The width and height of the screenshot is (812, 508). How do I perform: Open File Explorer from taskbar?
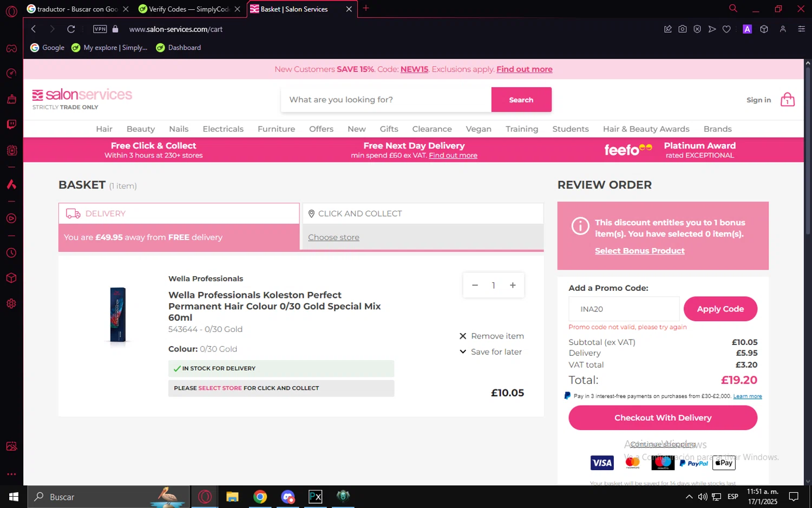(232, 497)
